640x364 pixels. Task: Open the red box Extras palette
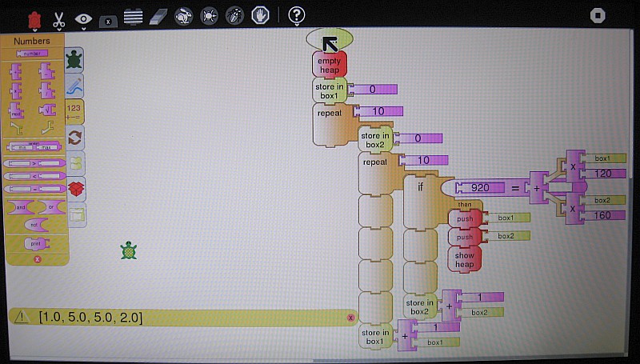click(x=75, y=189)
